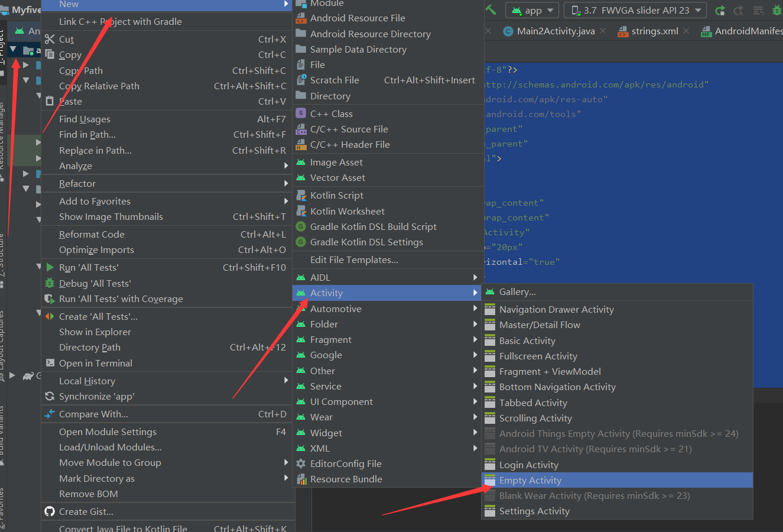Image resolution: width=783 pixels, height=532 pixels.
Task: Click Load/Unload Modules...
Action: (168, 447)
